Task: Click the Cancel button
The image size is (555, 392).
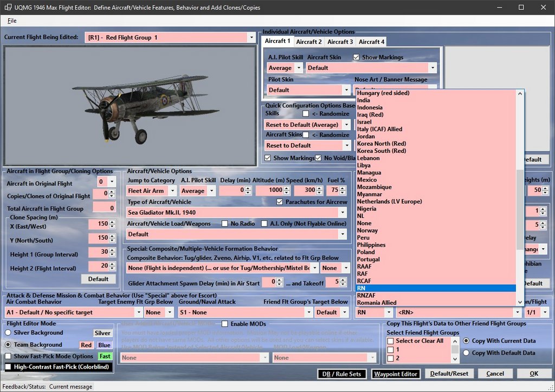Action: (495, 374)
